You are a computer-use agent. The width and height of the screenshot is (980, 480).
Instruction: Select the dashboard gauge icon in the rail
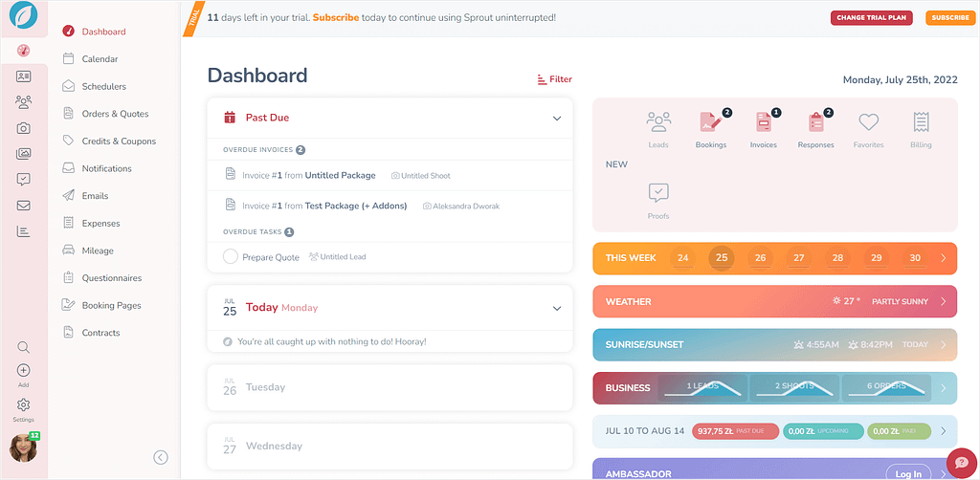click(23, 50)
